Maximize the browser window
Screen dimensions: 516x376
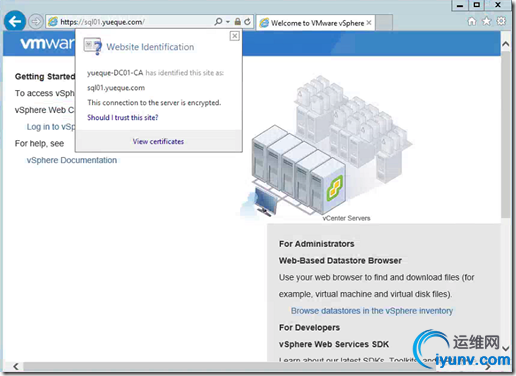(477, 5)
